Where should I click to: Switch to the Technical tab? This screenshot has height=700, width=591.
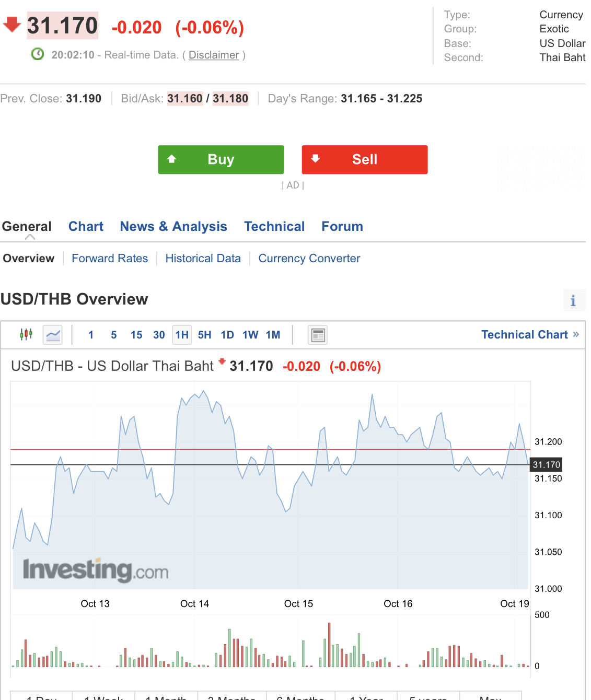[274, 226]
